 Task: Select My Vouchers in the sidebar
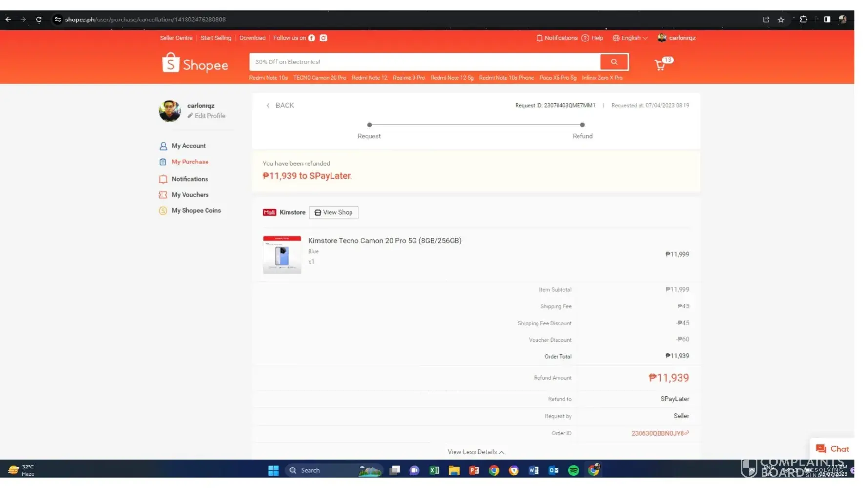[x=189, y=195]
